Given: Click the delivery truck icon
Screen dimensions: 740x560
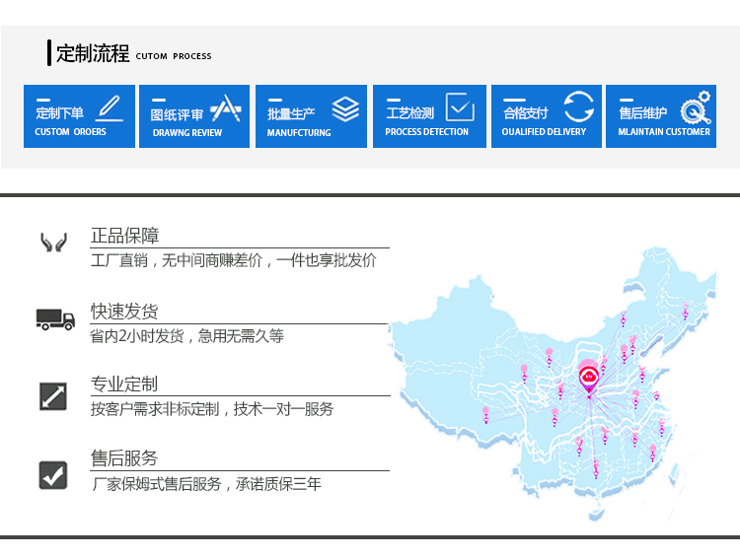Looking at the screenshot, I should pos(55,318).
